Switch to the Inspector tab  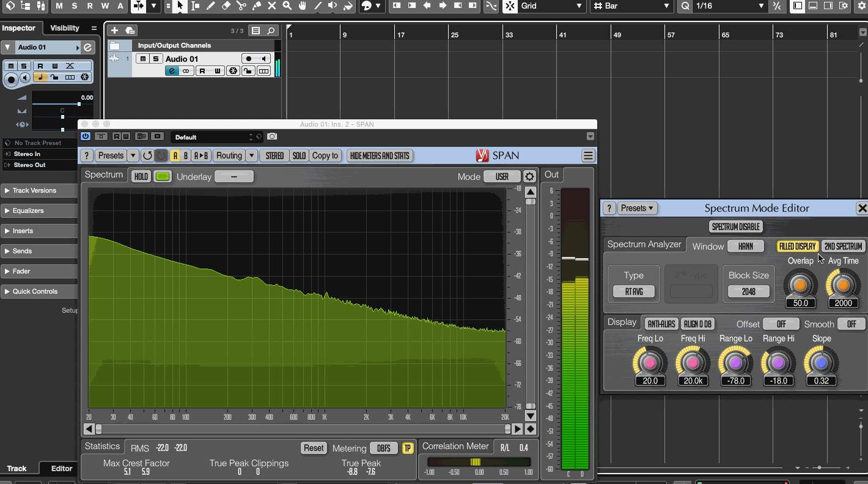coord(19,28)
